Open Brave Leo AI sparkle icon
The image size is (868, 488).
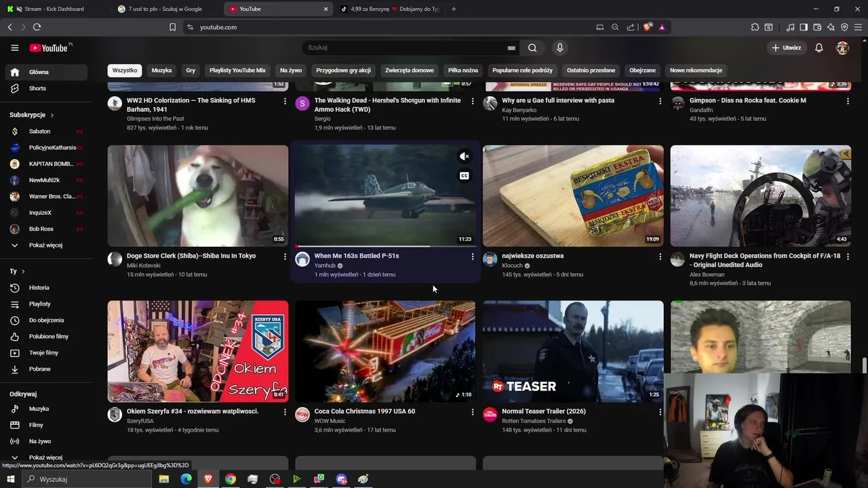pos(831,27)
